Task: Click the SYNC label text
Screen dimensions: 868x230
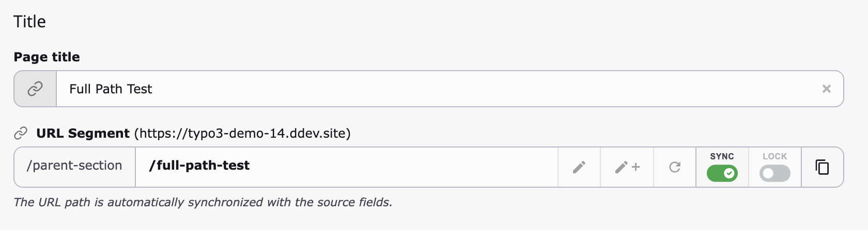Action: point(722,156)
